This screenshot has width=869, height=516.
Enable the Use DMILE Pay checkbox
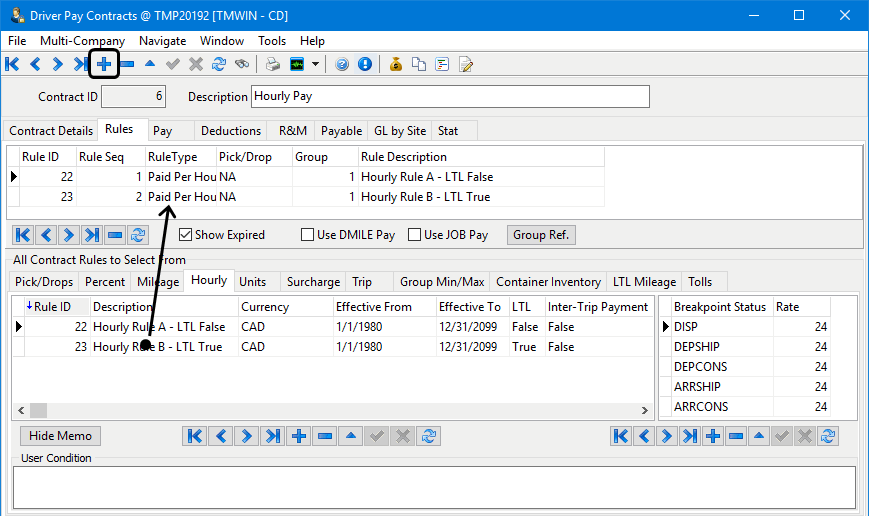pyautogui.click(x=308, y=235)
